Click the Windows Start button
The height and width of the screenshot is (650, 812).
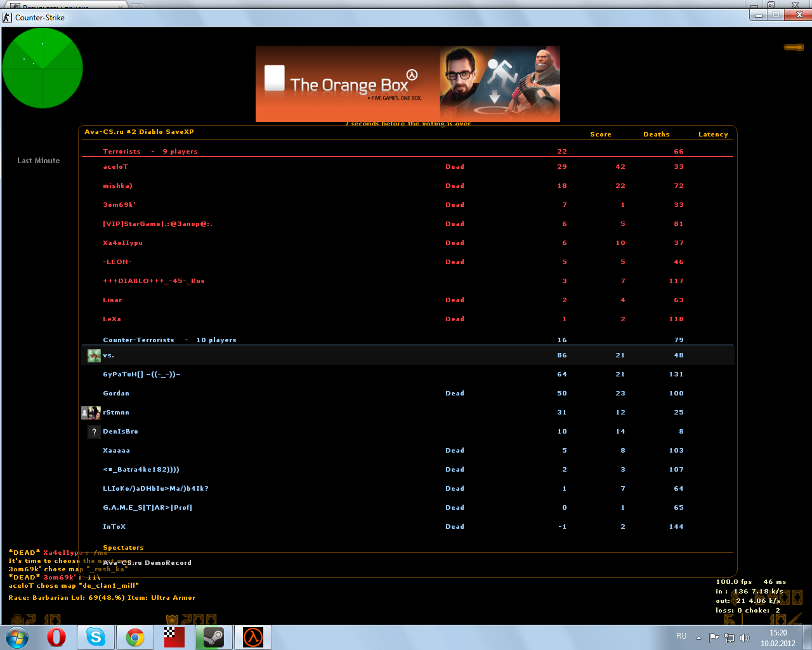[17, 637]
